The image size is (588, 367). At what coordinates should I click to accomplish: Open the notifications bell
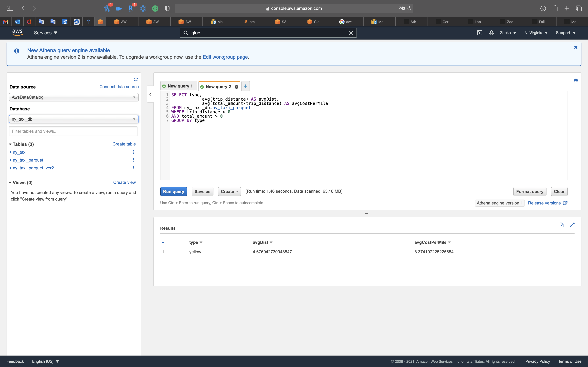coord(491,33)
